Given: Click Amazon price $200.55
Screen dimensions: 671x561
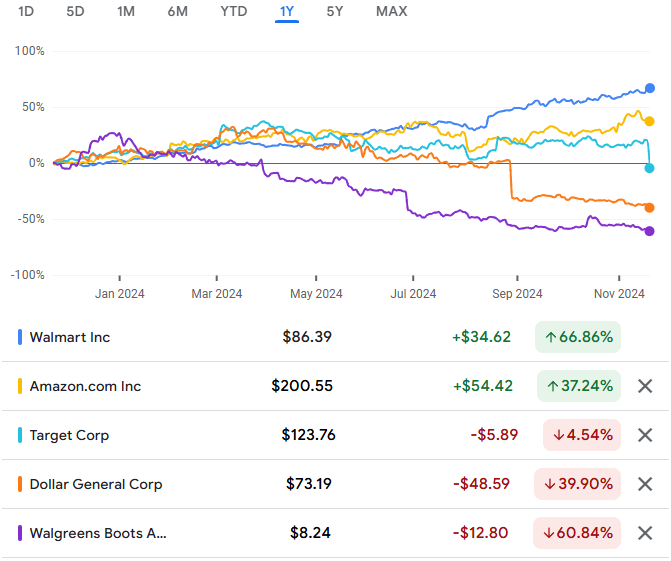Looking at the screenshot, I should click(x=302, y=386).
